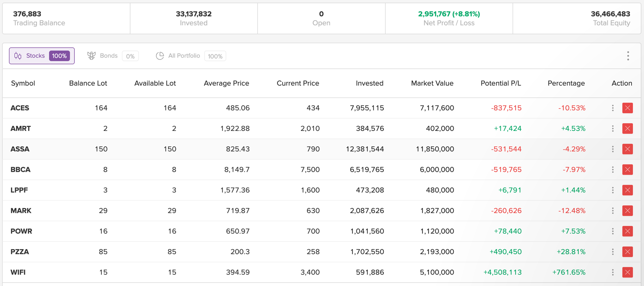
Task: Open the three-dot menu for LPPF
Action: (x=613, y=190)
